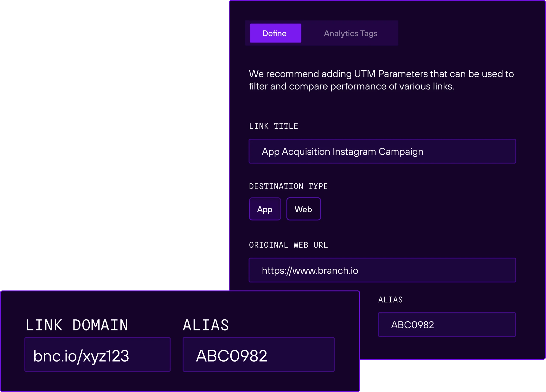Switch to the Define tab

click(275, 33)
